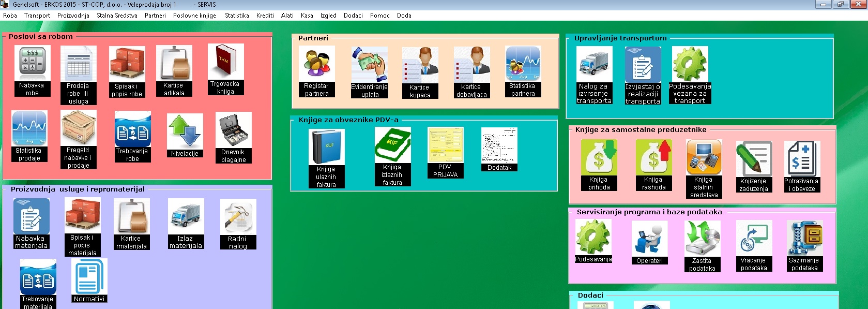This screenshot has width=868, height=309.
Task: Open Nabavka robe calculator icon
Action: (x=32, y=63)
